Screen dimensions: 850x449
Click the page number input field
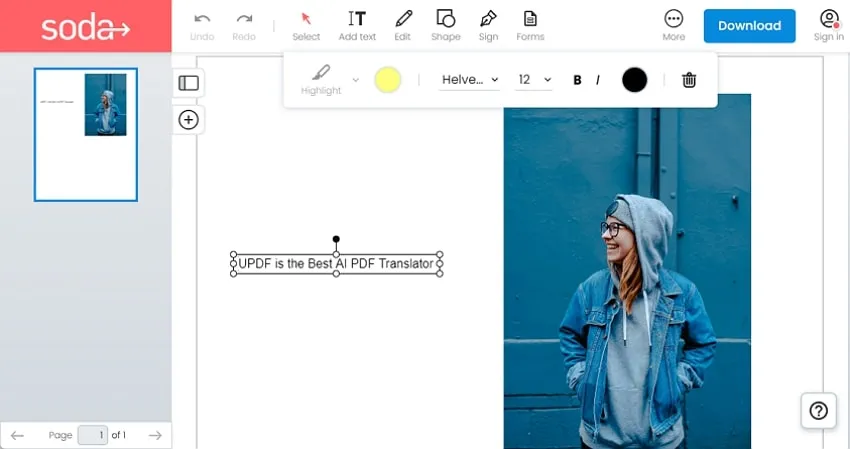[93, 435]
